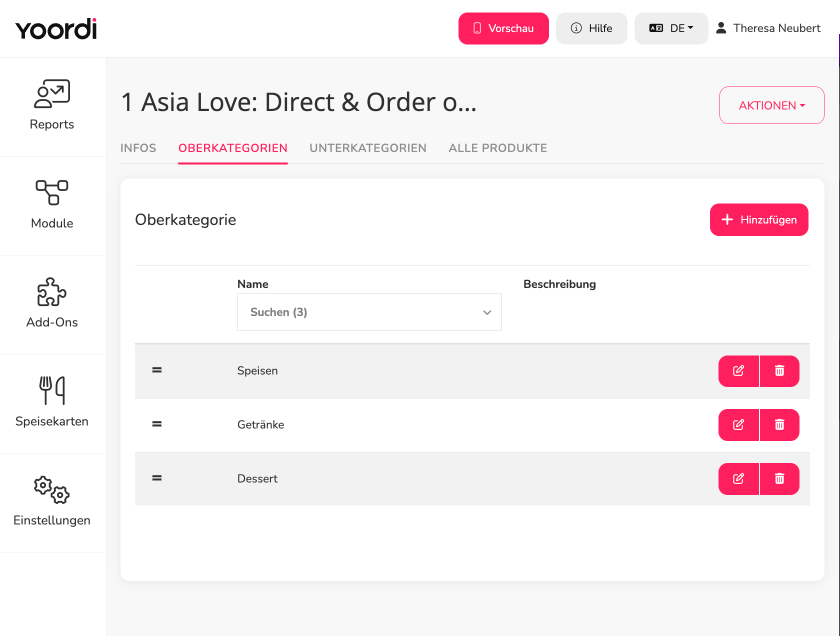
Task: Delete the Speisen category
Action: coord(779,371)
